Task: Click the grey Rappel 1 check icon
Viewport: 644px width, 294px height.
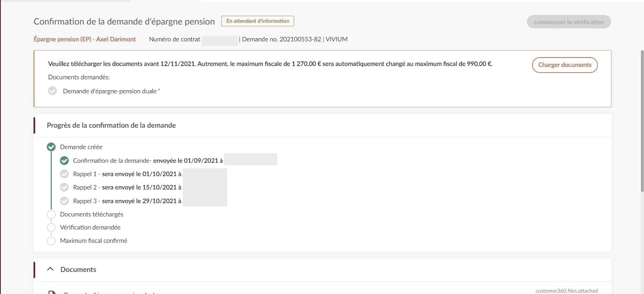Action: [x=64, y=174]
